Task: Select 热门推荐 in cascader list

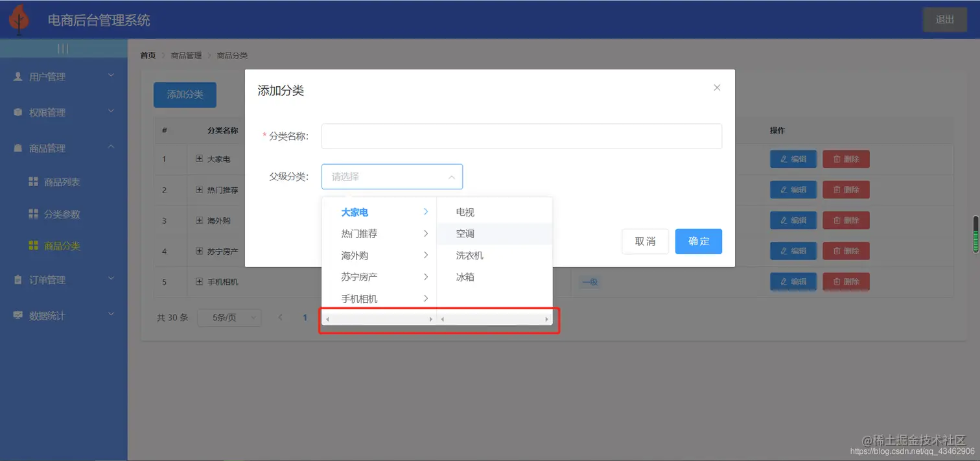Action: click(x=379, y=233)
